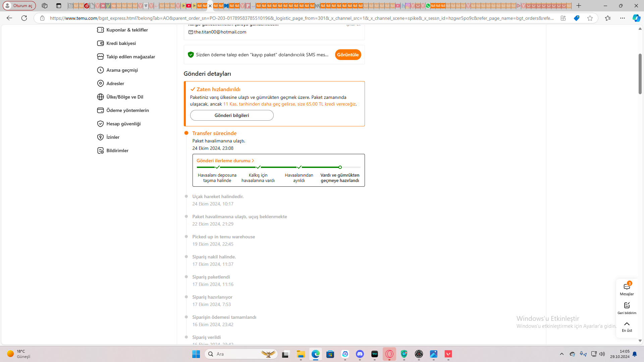Viewport: 644px width, 362px height.
Task: Open File Explorer from taskbar
Action: click(301, 354)
